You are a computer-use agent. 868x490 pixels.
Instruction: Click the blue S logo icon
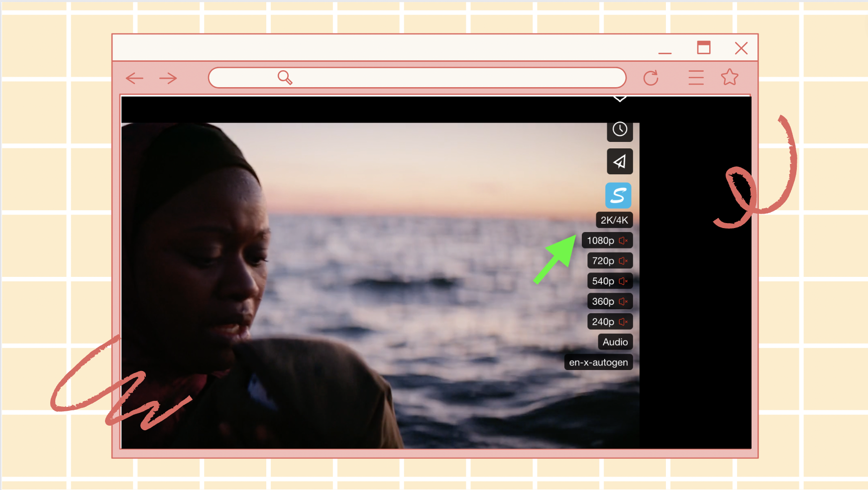(618, 195)
